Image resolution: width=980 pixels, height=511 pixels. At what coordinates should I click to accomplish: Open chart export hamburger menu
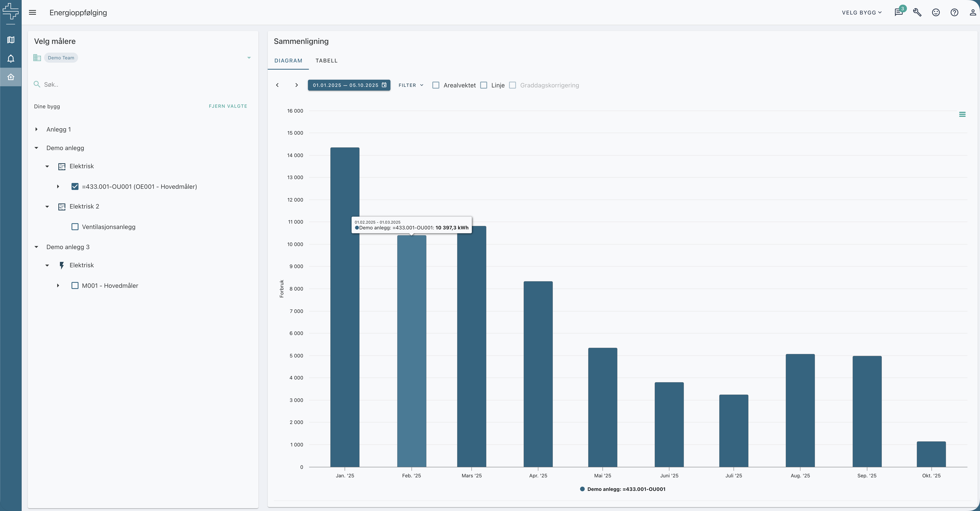click(962, 114)
